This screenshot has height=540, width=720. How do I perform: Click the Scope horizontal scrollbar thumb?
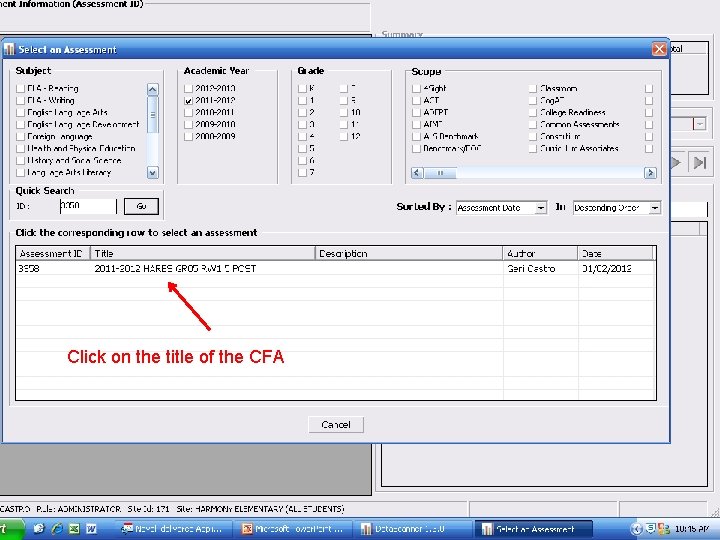coord(440,173)
